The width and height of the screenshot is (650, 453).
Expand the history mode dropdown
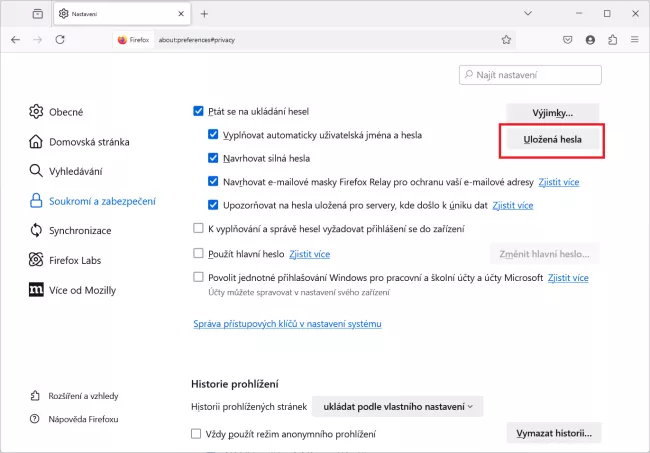tap(397, 406)
